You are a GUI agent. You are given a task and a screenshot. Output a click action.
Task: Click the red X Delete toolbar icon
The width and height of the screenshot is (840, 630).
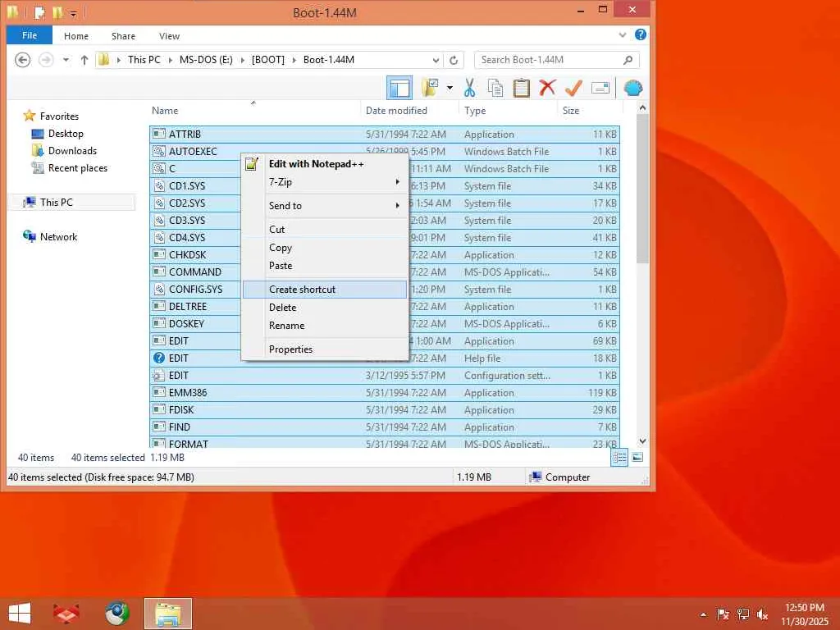[547, 88]
